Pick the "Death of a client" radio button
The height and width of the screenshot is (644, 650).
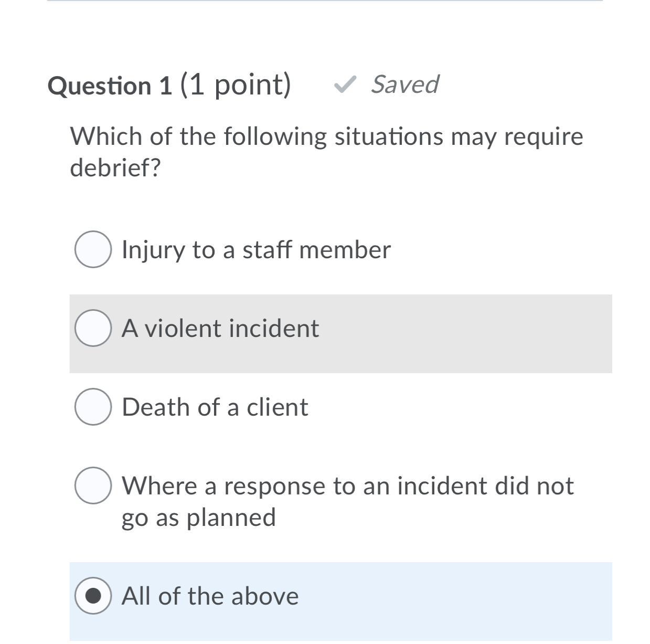coord(93,407)
